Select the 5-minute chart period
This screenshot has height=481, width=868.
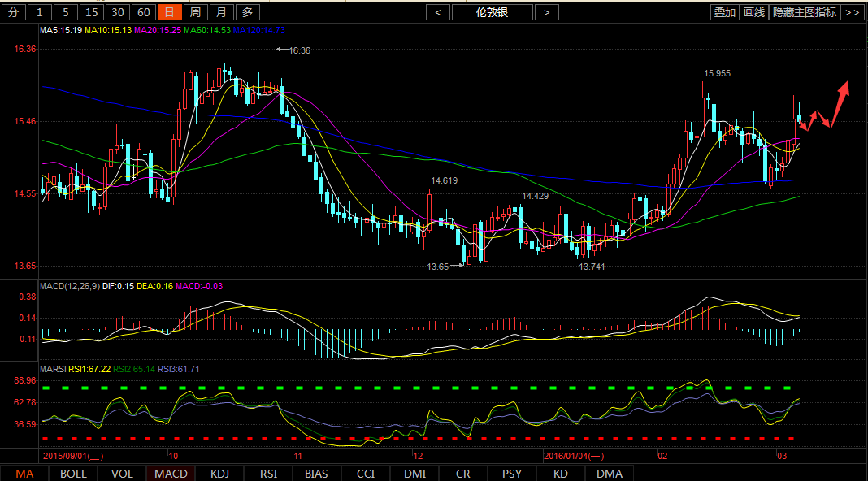tap(66, 12)
